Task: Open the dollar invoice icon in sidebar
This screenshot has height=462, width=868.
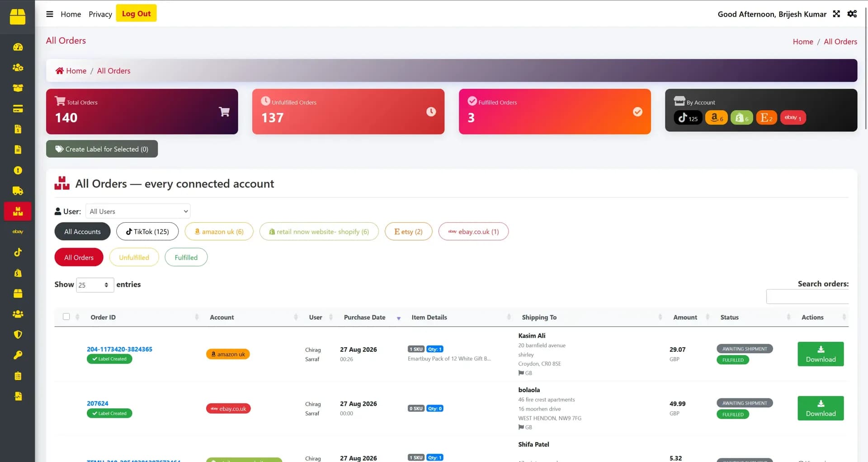Action: (18, 129)
